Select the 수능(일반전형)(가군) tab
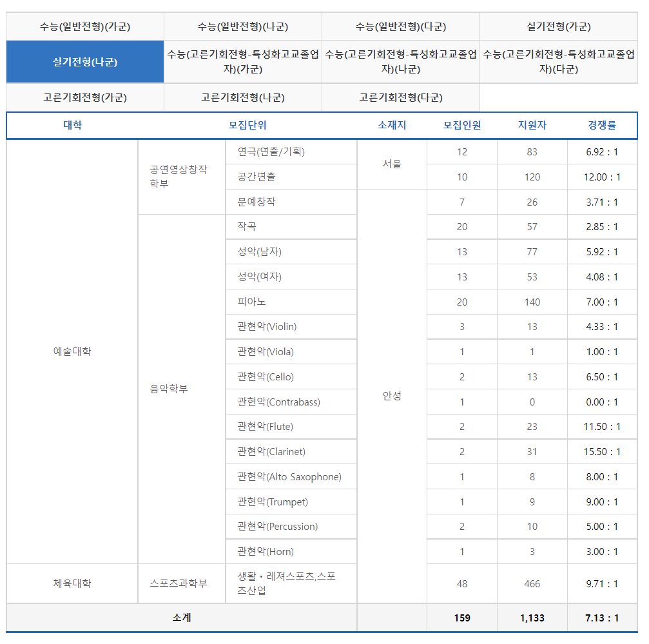This screenshot has width=649, height=644. [84, 26]
